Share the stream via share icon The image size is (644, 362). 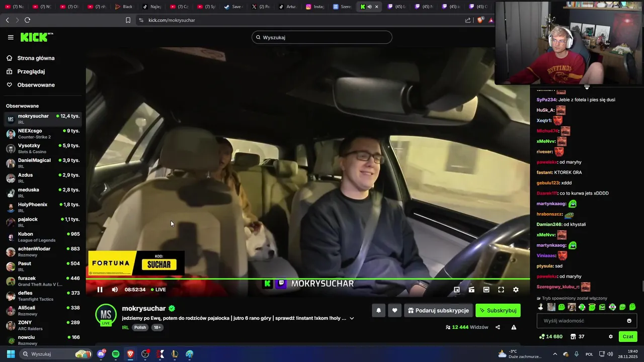(x=498, y=327)
